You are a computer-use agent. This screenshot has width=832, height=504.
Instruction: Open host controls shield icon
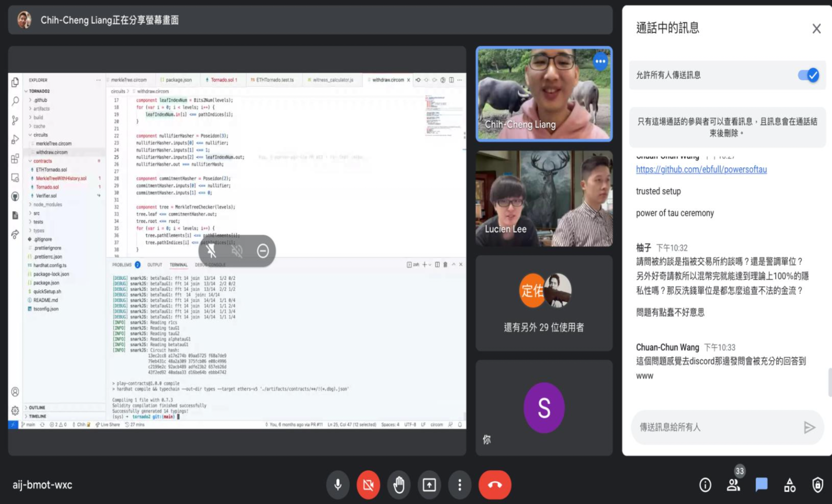click(817, 485)
